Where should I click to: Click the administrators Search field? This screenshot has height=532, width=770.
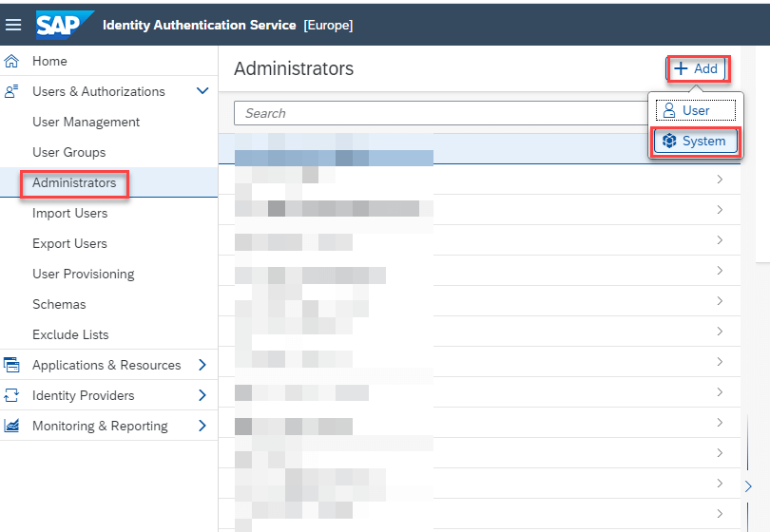click(440, 113)
